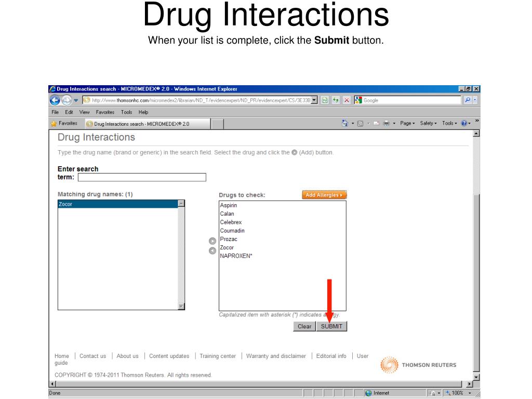Open the Edit menu
The width and height of the screenshot is (532, 399).
[x=69, y=112]
